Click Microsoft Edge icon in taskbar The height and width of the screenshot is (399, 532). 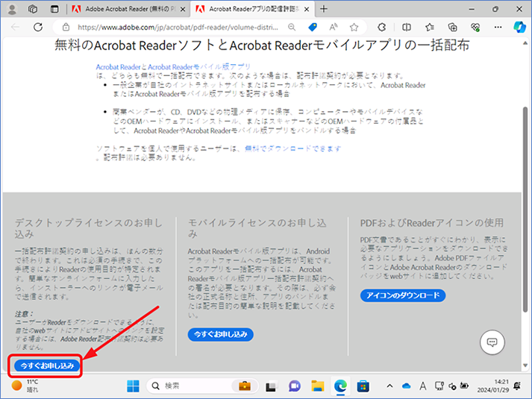pyautogui.click(x=340, y=386)
